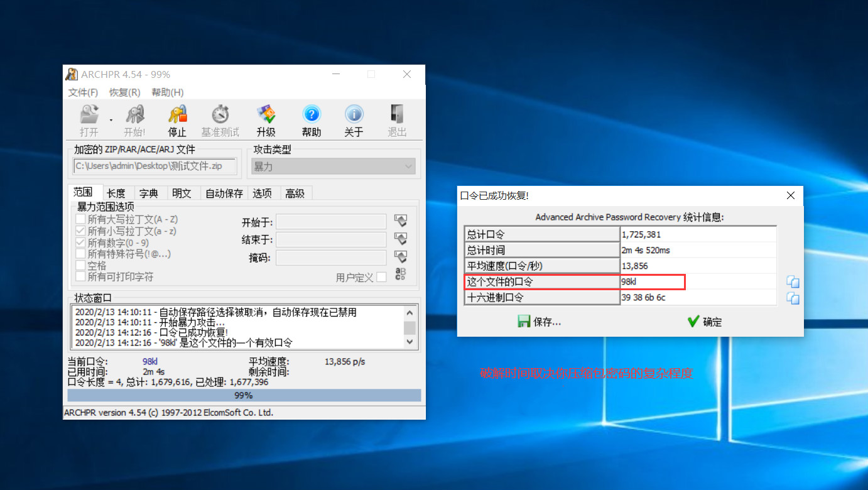Switch to the 自动保存 tab
This screenshot has height=490, width=868.
(224, 193)
